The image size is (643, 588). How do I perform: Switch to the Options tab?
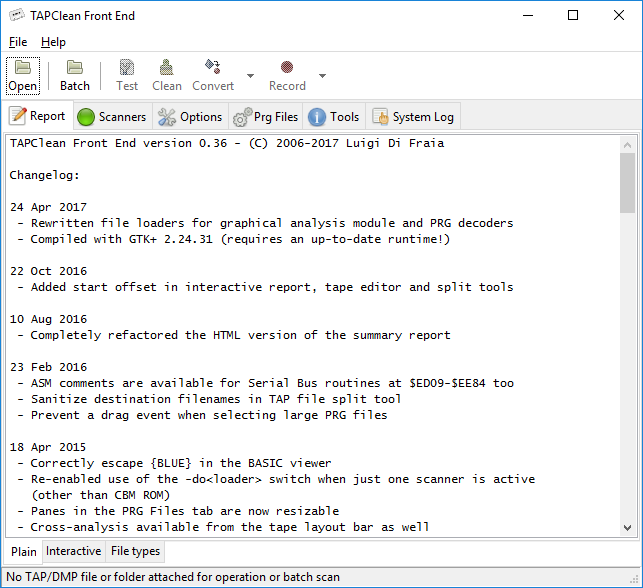(x=190, y=117)
